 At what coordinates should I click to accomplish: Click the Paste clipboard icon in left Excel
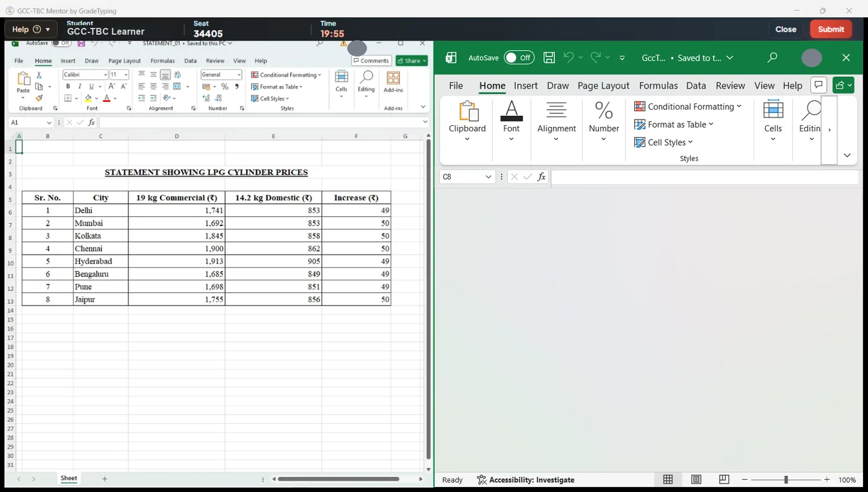tap(23, 79)
